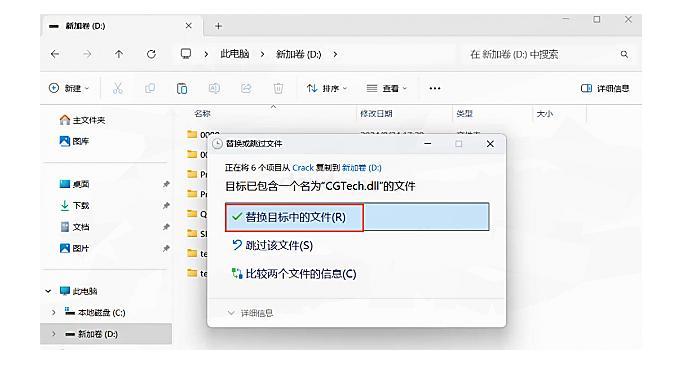Screen dimensions: 682x365
Task: Click the Copy icon in the toolbar
Action: point(150,88)
